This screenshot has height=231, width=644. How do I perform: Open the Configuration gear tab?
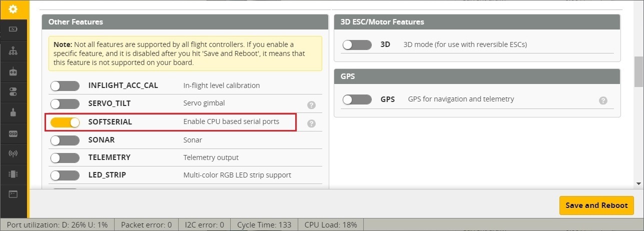13,9
